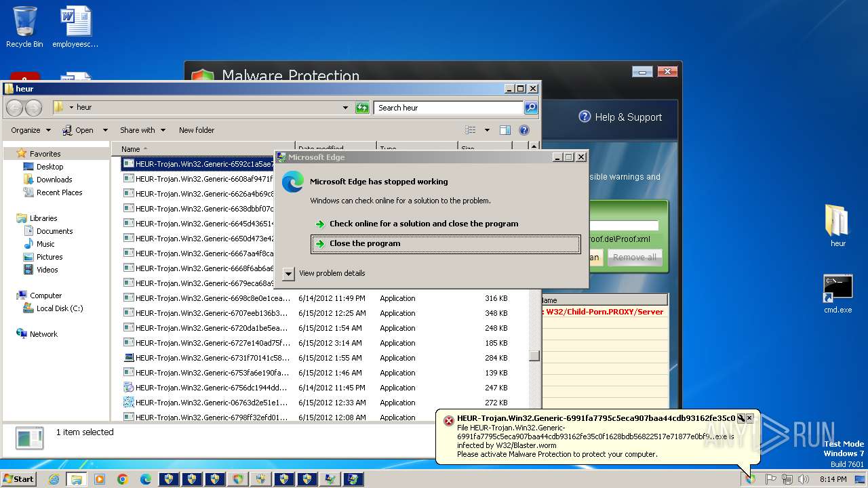Open Google Chrome from the taskbar
This screenshot has height=488, width=868.
[x=123, y=479]
